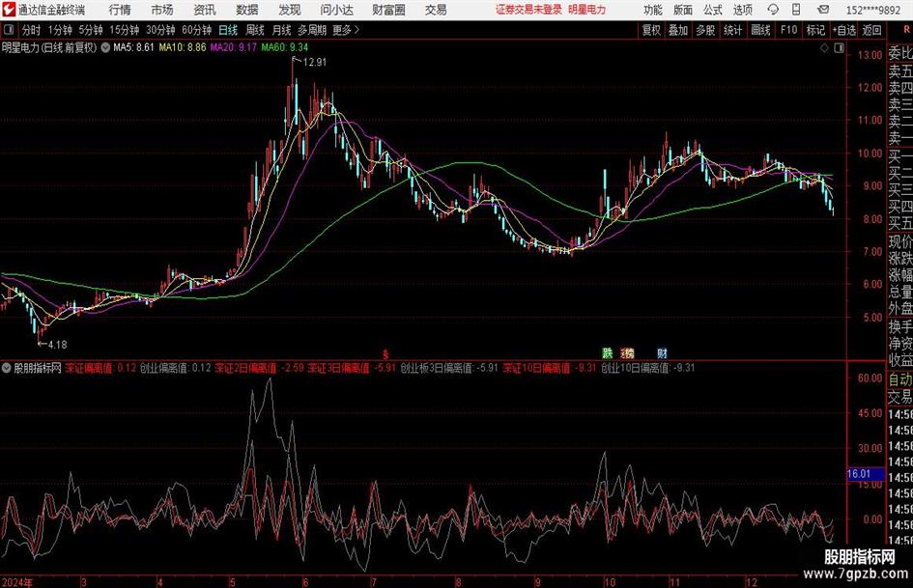Switch to the 分时 chart period
This screenshot has width=913, height=588.
coord(31,30)
